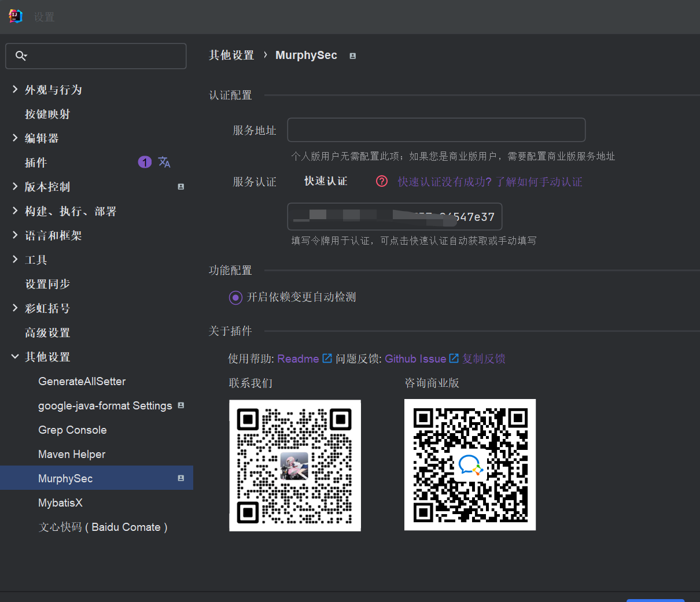The height and width of the screenshot is (602, 700).
Task: Click the search magnifier icon in settings
Action: (x=21, y=56)
